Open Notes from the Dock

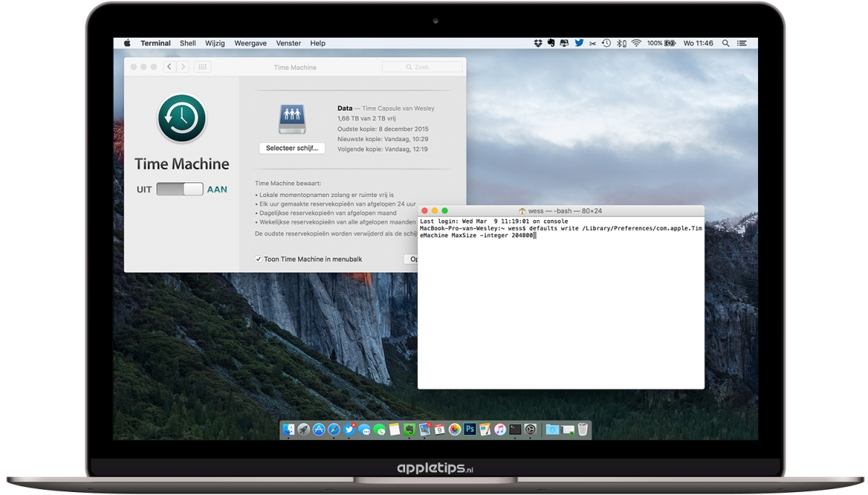pyautogui.click(x=394, y=429)
